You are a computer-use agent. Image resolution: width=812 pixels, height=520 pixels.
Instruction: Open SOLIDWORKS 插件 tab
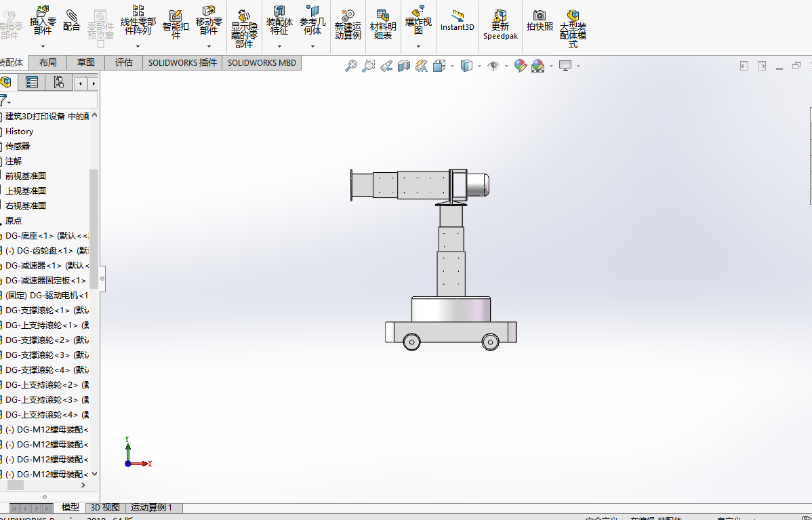coord(182,62)
